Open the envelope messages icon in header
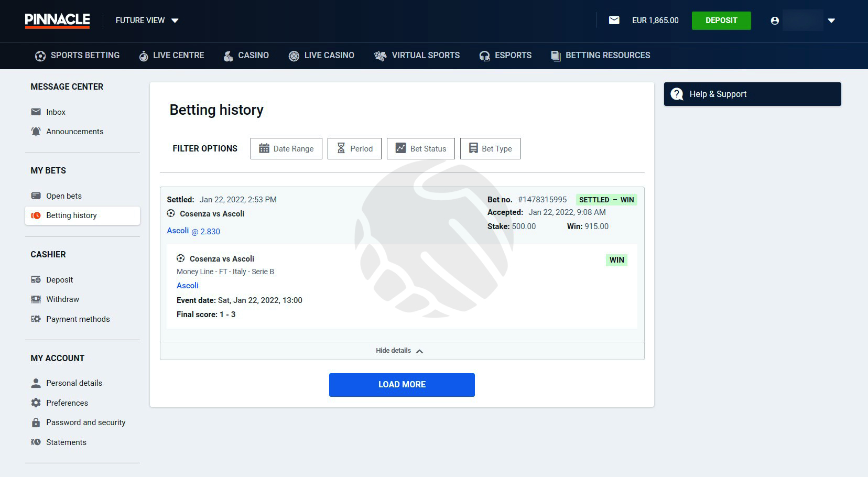 point(614,20)
